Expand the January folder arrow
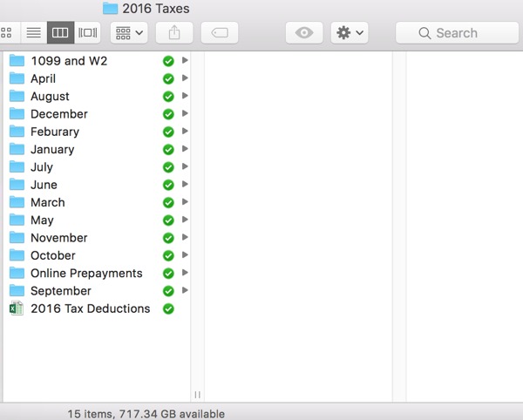Viewport: 523px width, 420px height. pyautogui.click(x=185, y=149)
